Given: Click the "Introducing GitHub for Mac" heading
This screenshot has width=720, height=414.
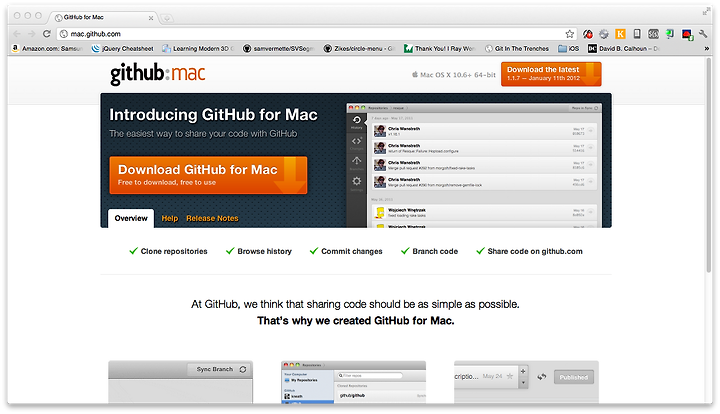Looking at the screenshot, I should (x=214, y=115).
